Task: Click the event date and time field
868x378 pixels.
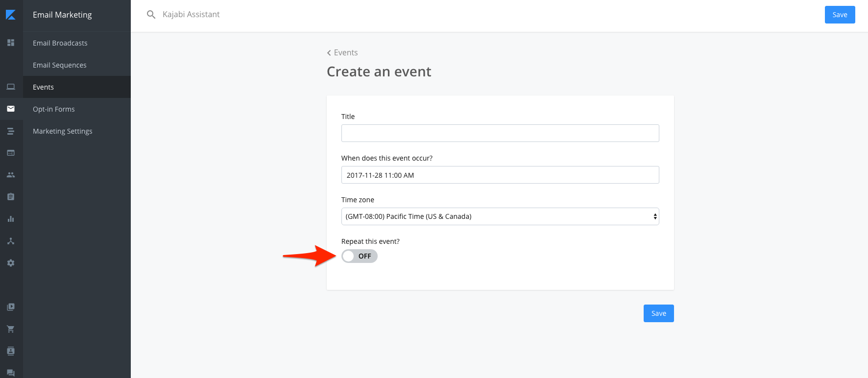Action: [500, 175]
